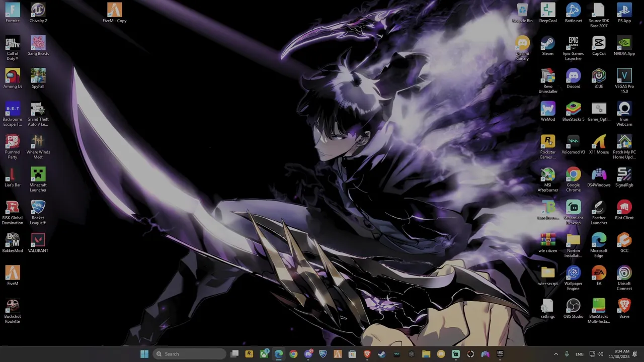The image size is (644, 362).
Task: Open the Rocket League desktop shortcut
Action: 38,212
